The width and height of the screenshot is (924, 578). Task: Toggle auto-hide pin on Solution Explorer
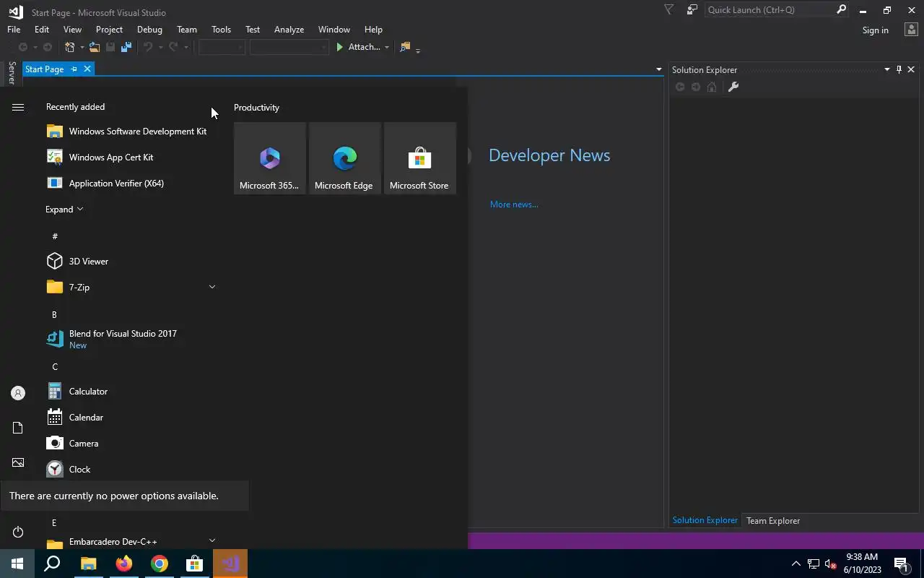[899, 69]
